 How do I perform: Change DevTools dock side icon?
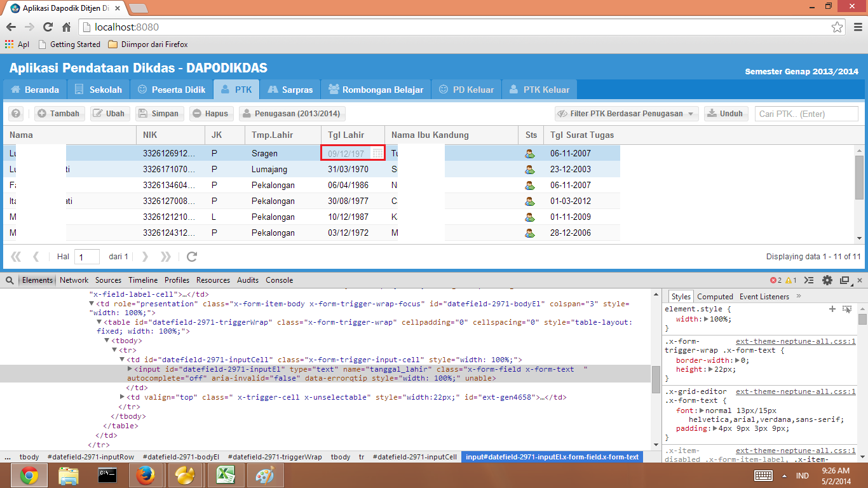point(844,280)
